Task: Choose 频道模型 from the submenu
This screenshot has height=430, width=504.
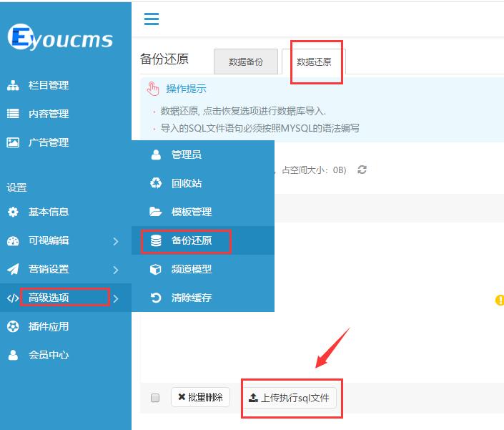Action: pyautogui.click(x=203, y=269)
